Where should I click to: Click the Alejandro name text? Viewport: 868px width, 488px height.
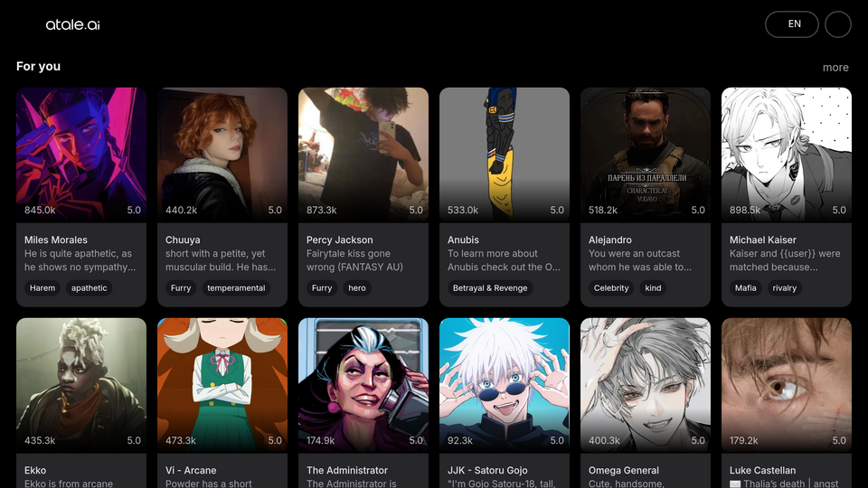tap(610, 240)
